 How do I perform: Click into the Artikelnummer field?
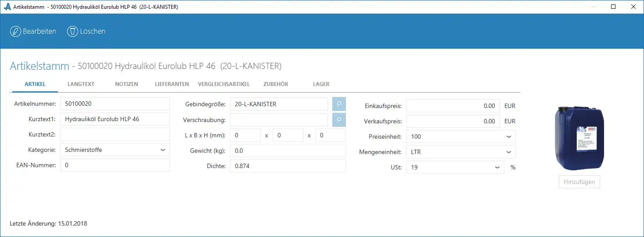tap(115, 104)
